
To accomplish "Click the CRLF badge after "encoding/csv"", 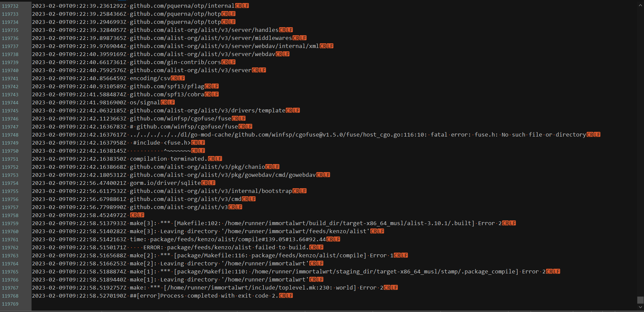I will (178, 78).
